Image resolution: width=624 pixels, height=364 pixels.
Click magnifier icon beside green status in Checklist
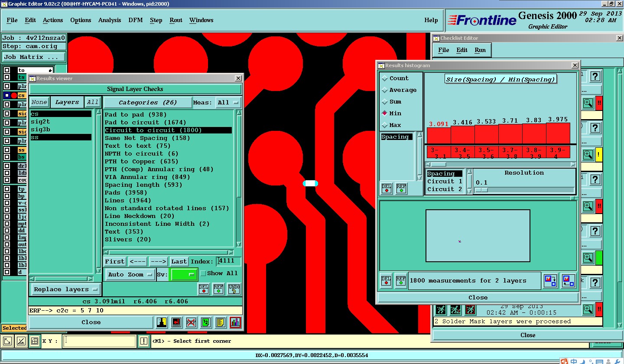tap(588, 258)
